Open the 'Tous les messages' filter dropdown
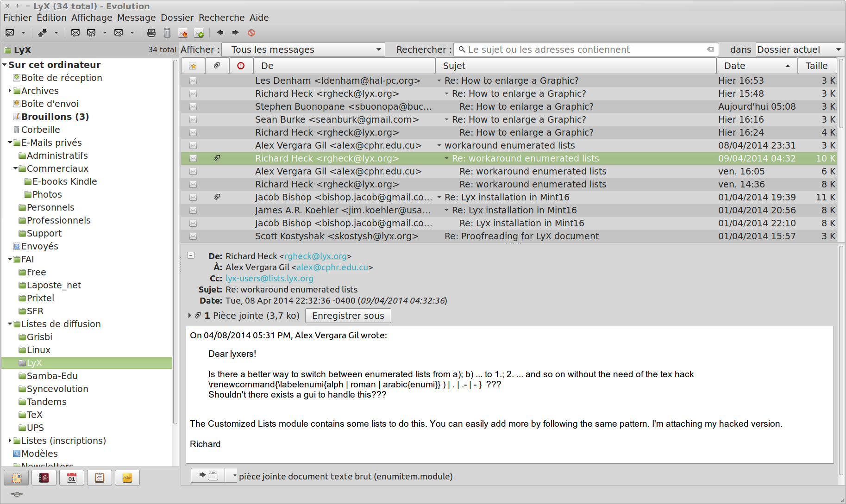Viewport: 846px width, 504px height. pos(303,50)
